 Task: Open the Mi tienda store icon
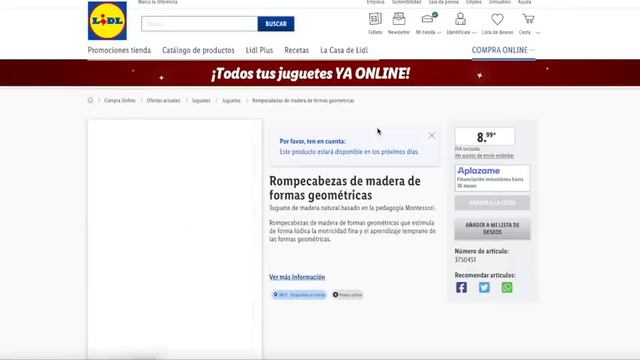428,19
